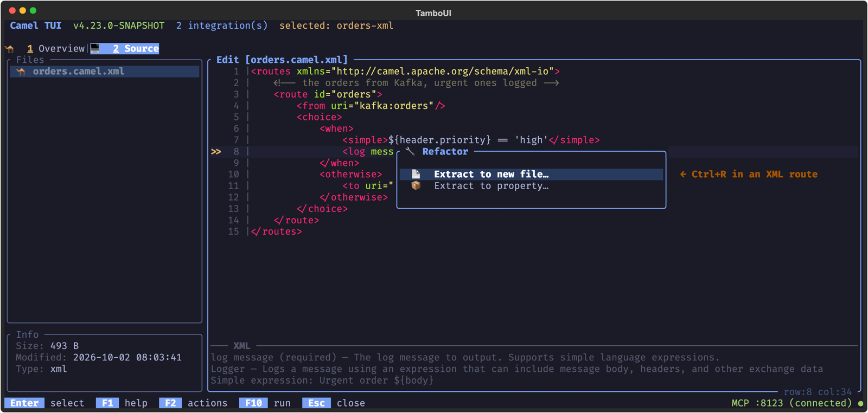
Task: Click the Files panel title
Action: [x=30, y=60]
